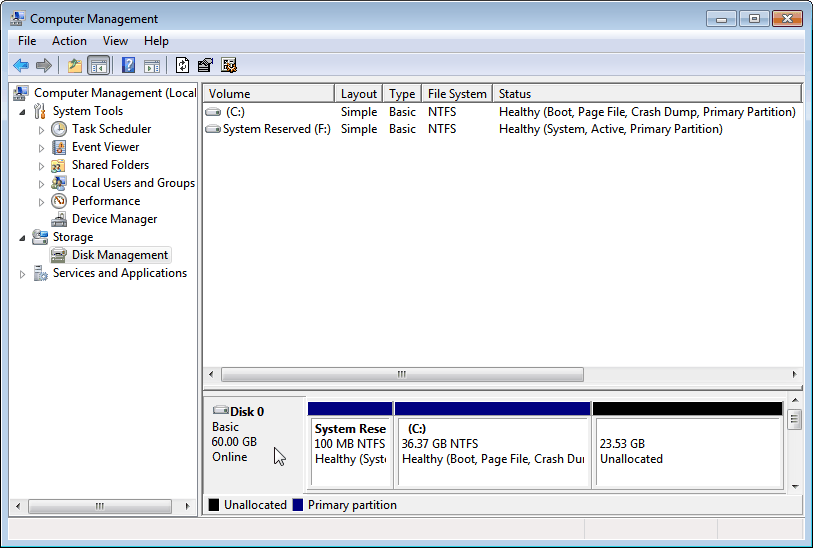Click the volume list scroll-left arrow
This screenshot has width=813, height=548.
(x=211, y=374)
